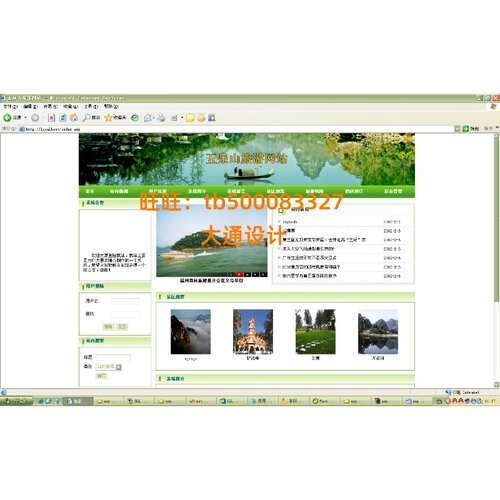
Task: Expand the Edit button dropdown arrow
Action: (x=182, y=118)
